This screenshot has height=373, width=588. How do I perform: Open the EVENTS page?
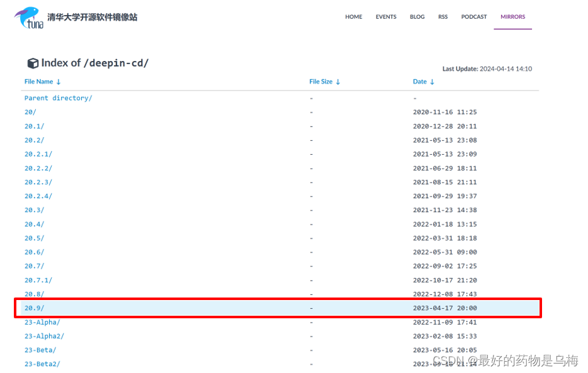[x=386, y=17]
